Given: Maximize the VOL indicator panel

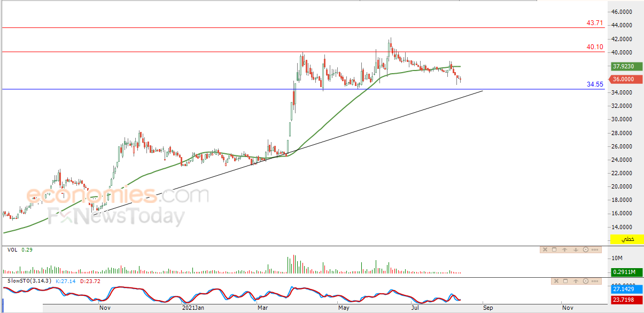Looking at the screenshot, I should point(555,249).
